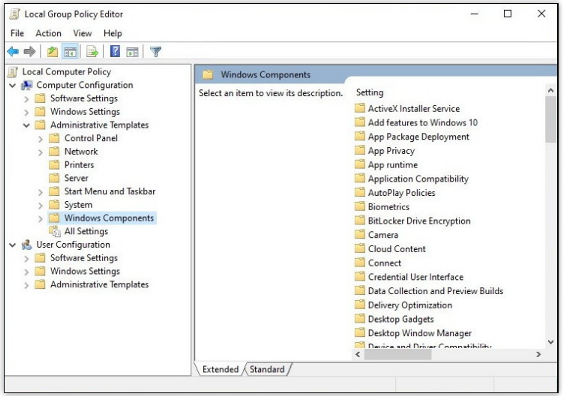Expand the Start Menu and Taskbar node
This screenshot has height=396, width=563.
click(x=40, y=192)
